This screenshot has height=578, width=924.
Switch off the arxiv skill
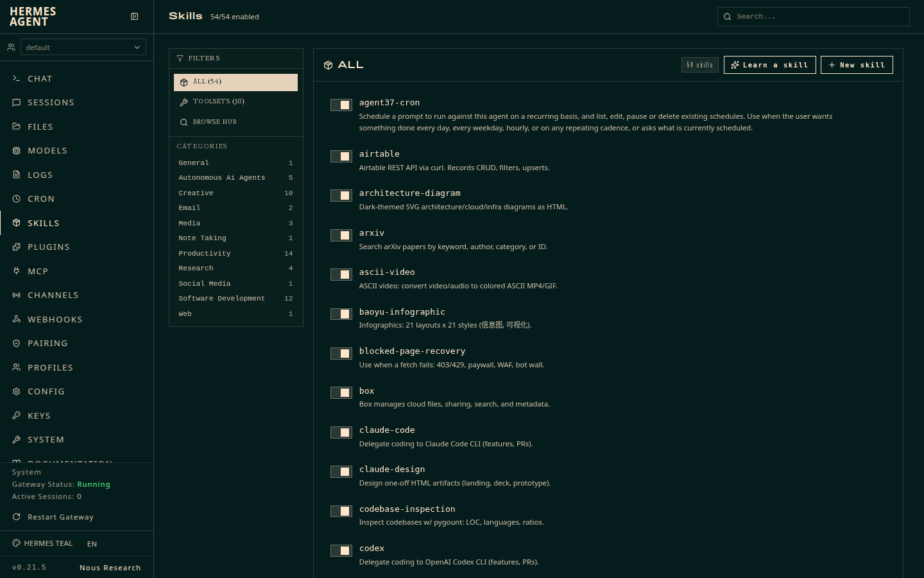341,235
